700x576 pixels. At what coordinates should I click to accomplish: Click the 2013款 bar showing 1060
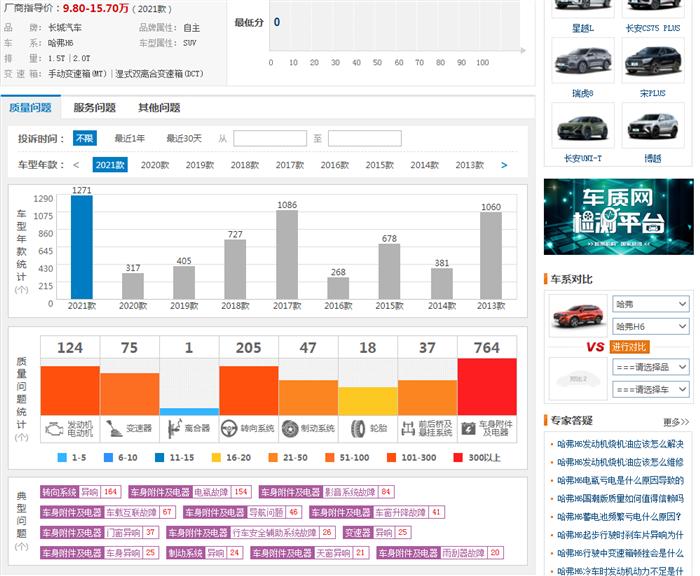pos(491,256)
